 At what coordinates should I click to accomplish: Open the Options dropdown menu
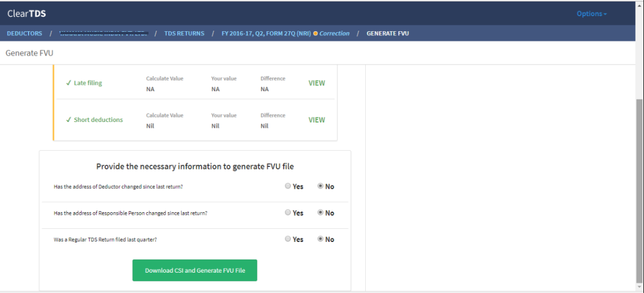point(591,14)
